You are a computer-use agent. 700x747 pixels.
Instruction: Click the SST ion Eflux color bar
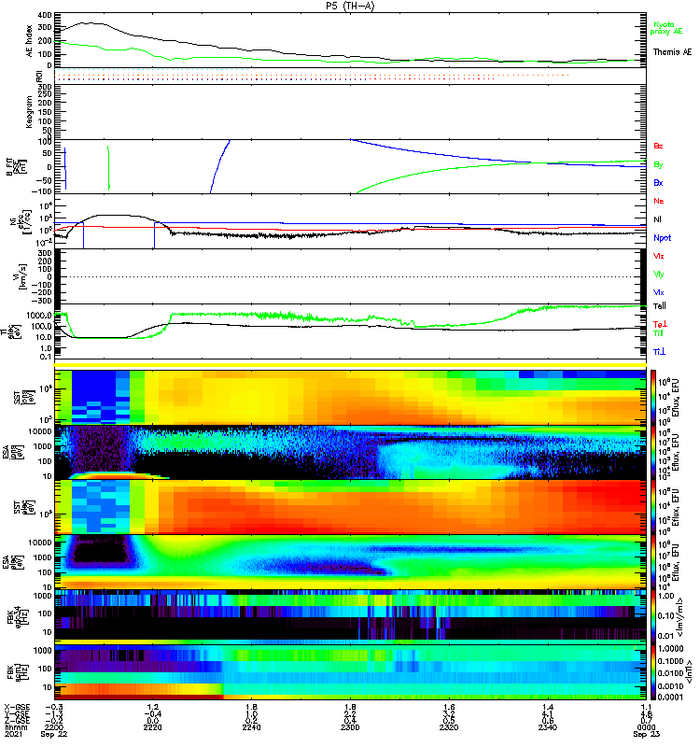[653, 397]
